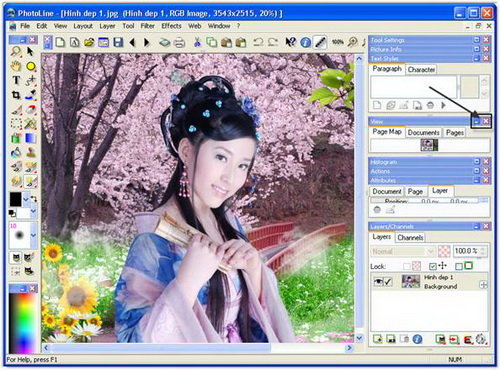Expand the Histogram panel
The height and width of the screenshot is (370, 500).
coord(477,161)
